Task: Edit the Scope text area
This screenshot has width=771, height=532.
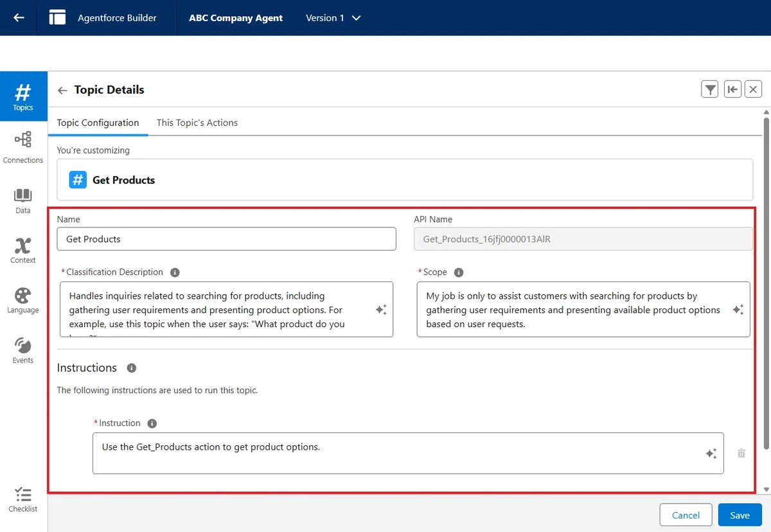Action: (x=583, y=310)
